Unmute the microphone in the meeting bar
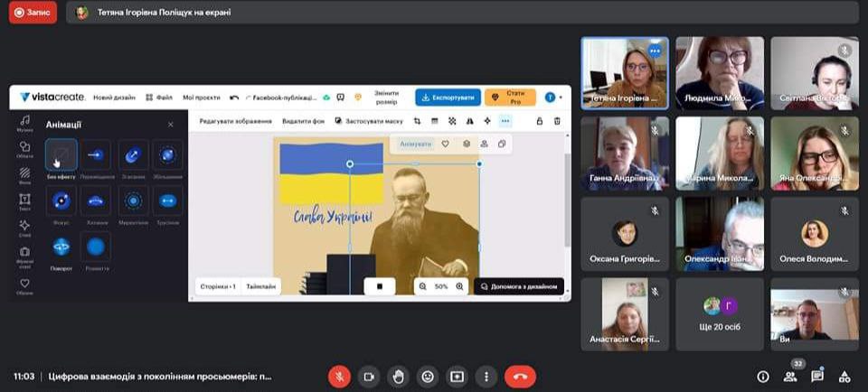The image size is (868, 392). click(x=339, y=376)
